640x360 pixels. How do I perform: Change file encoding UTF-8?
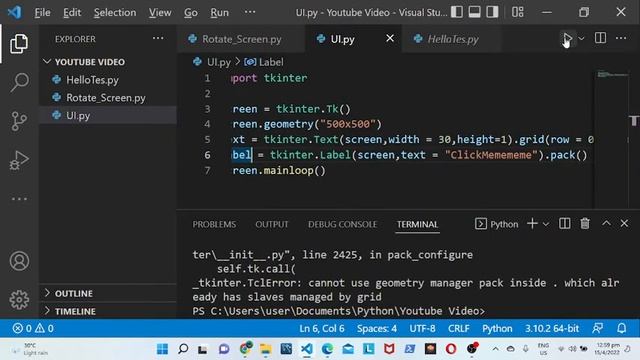pos(422,329)
